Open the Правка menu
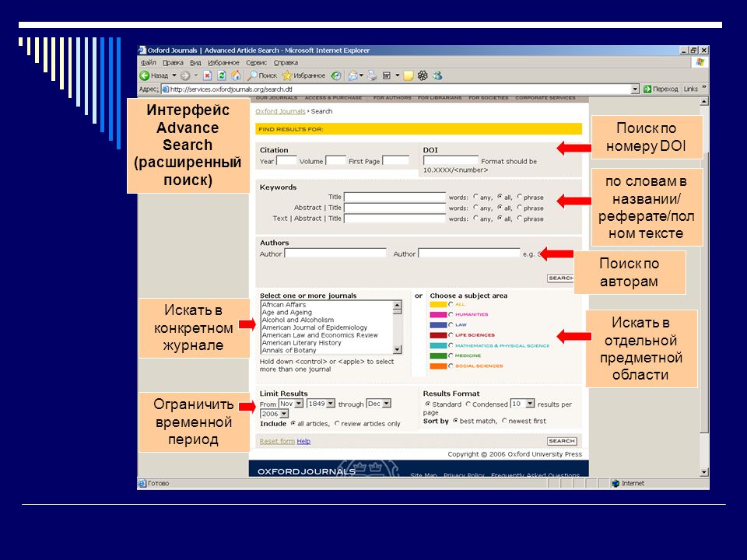 point(173,62)
